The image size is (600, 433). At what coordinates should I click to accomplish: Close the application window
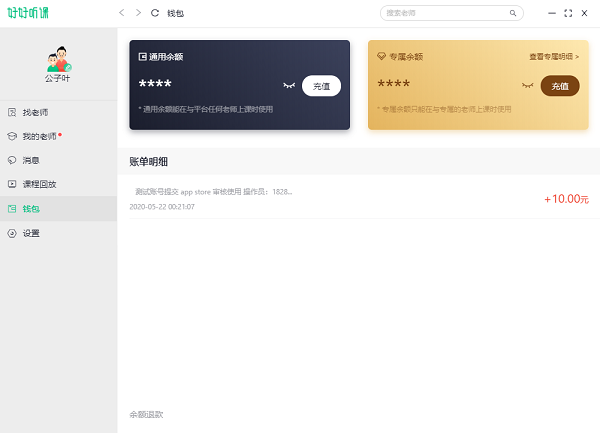coord(584,13)
